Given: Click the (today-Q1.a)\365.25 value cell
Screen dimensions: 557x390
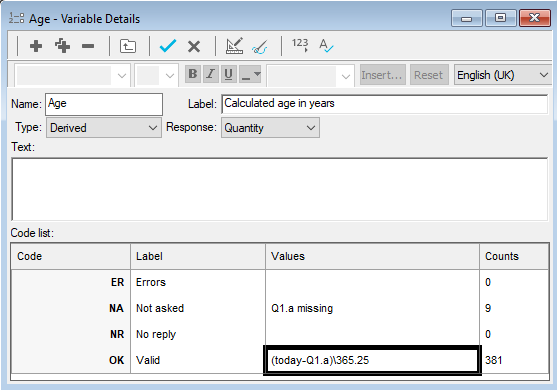Looking at the screenshot, I should point(372,360).
